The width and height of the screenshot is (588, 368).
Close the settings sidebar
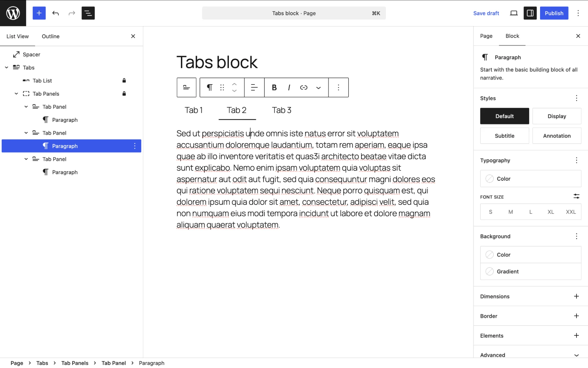point(578,36)
